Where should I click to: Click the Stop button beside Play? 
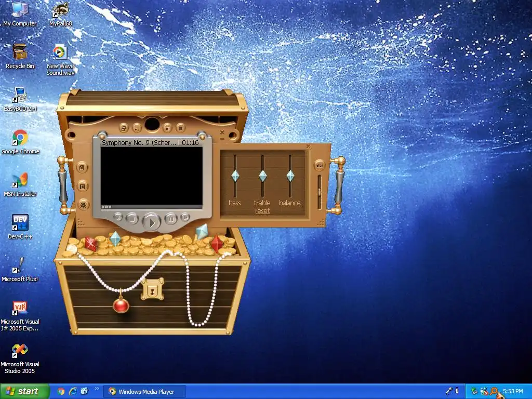(132, 219)
